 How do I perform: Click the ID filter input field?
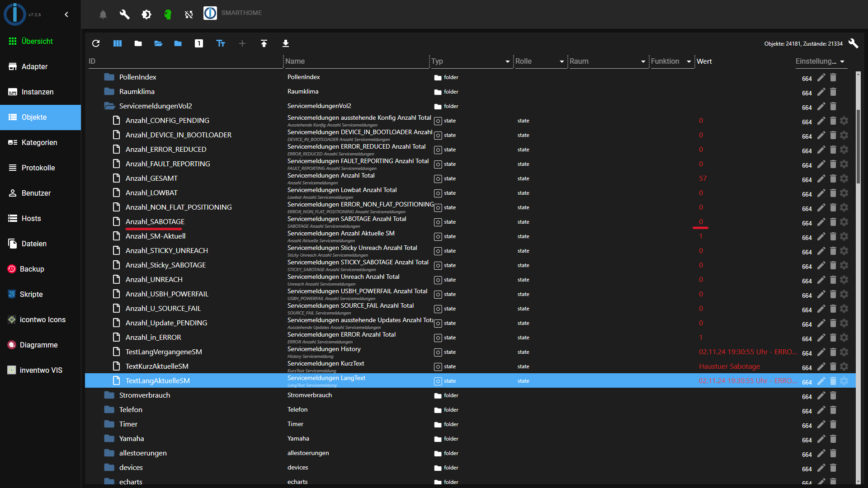[x=185, y=61]
